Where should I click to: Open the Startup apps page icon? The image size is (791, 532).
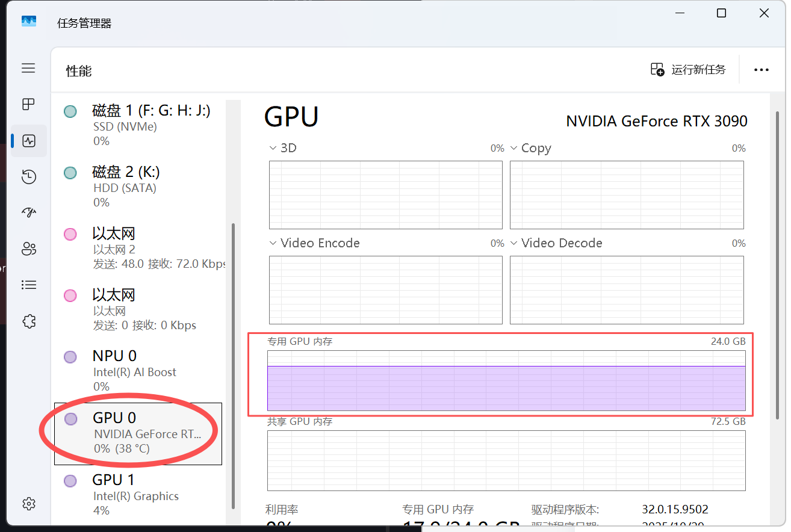[x=29, y=212]
